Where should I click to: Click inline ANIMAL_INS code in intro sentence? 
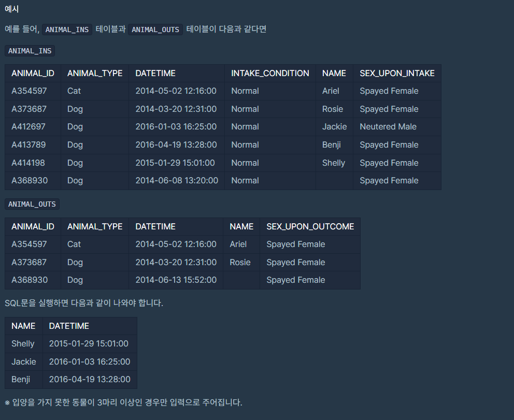click(x=67, y=30)
